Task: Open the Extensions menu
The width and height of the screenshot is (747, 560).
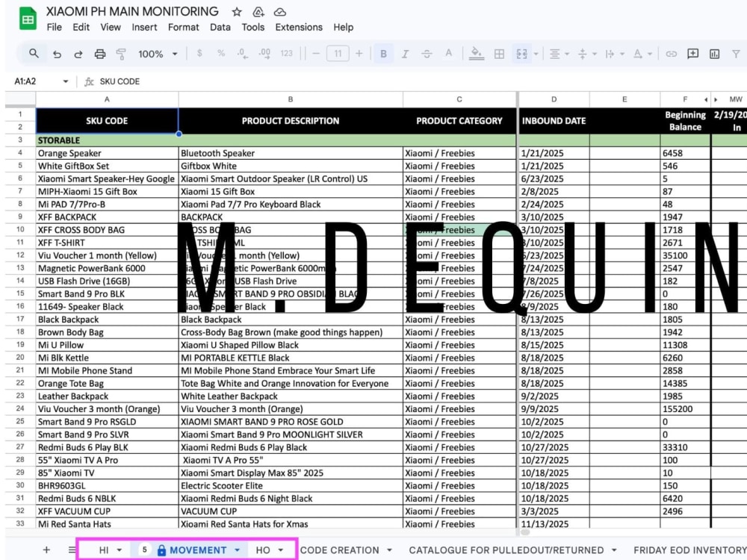Action: [299, 27]
